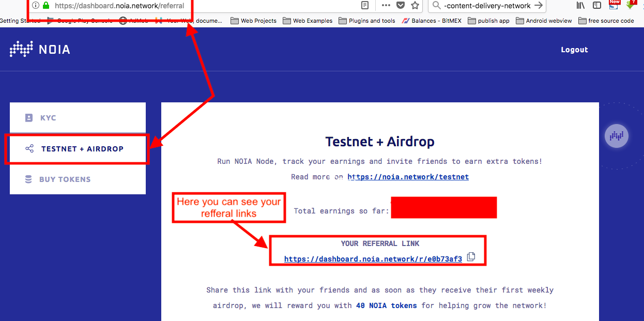
Task: Open the free source code bookmark folder
Action: pos(606,21)
